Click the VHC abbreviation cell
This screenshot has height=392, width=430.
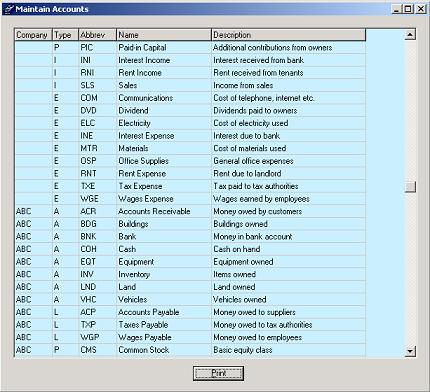point(97,300)
